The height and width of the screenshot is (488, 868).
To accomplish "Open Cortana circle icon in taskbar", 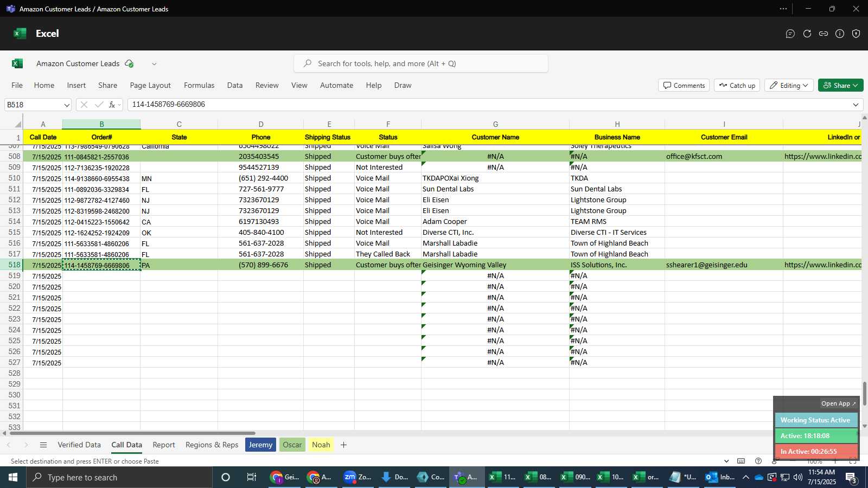I will [x=226, y=477].
